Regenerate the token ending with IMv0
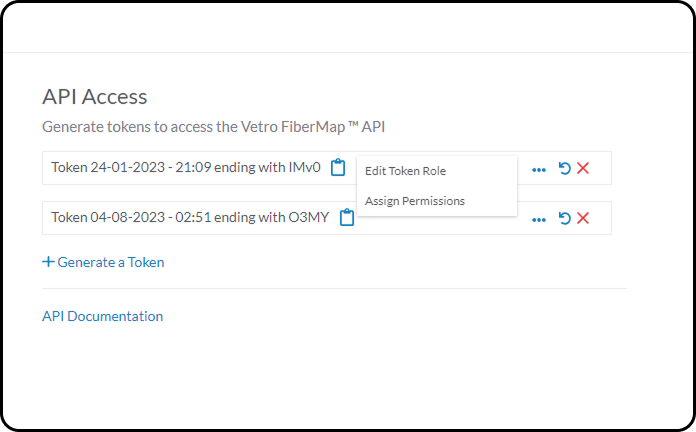The height and width of the screenshot is (432, 696). (x=565, y=168)
